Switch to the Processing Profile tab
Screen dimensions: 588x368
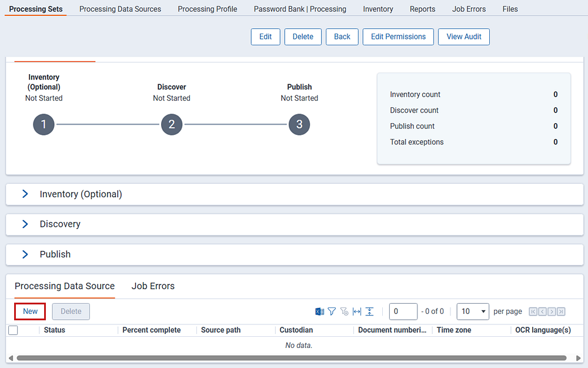[208, 9]
